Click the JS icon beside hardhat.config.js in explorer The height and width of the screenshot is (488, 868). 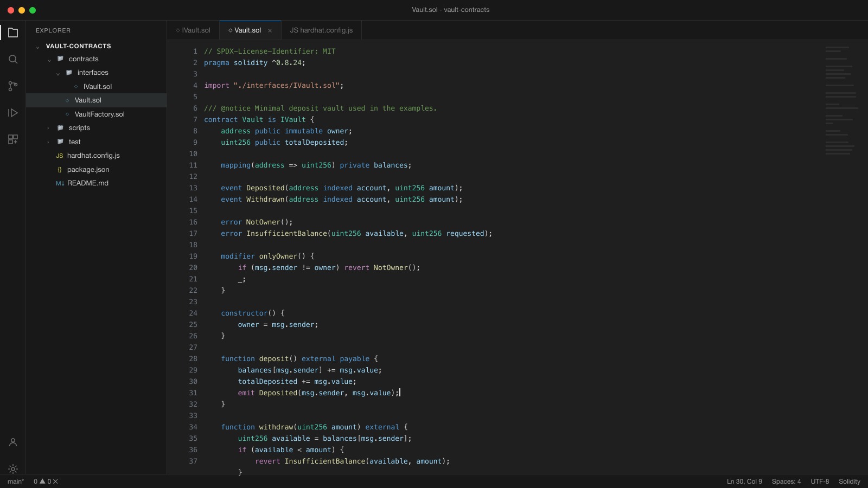click(x=60, y=156)
